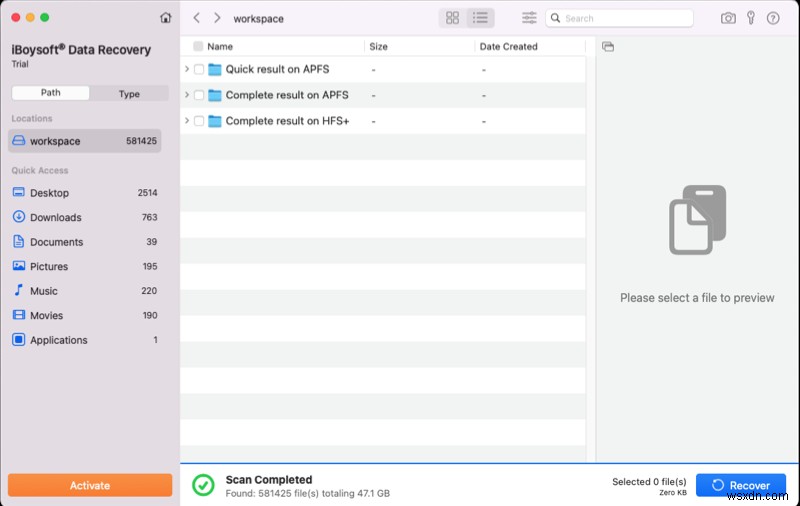Switch to grid view layout

point(452,18)
